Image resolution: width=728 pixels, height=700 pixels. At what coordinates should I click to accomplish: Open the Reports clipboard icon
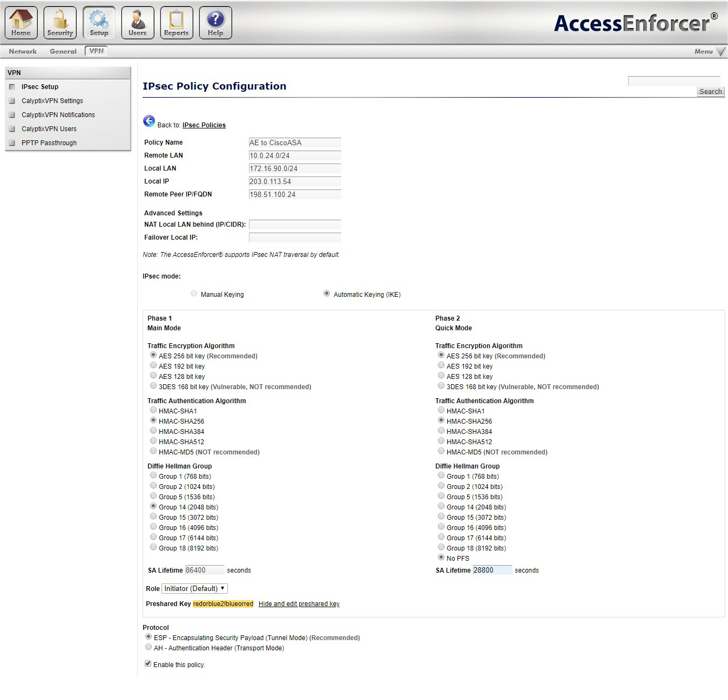pyautogui.click(x=176, y=22)
